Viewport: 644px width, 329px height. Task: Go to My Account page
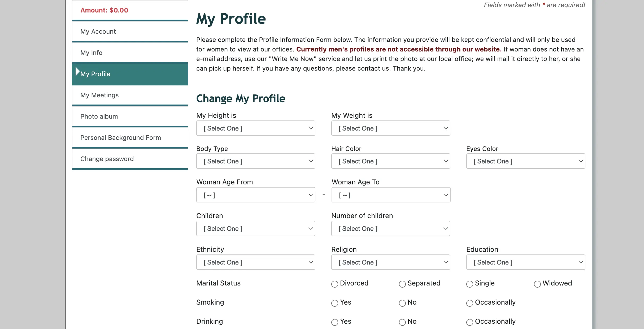[98, 32]
